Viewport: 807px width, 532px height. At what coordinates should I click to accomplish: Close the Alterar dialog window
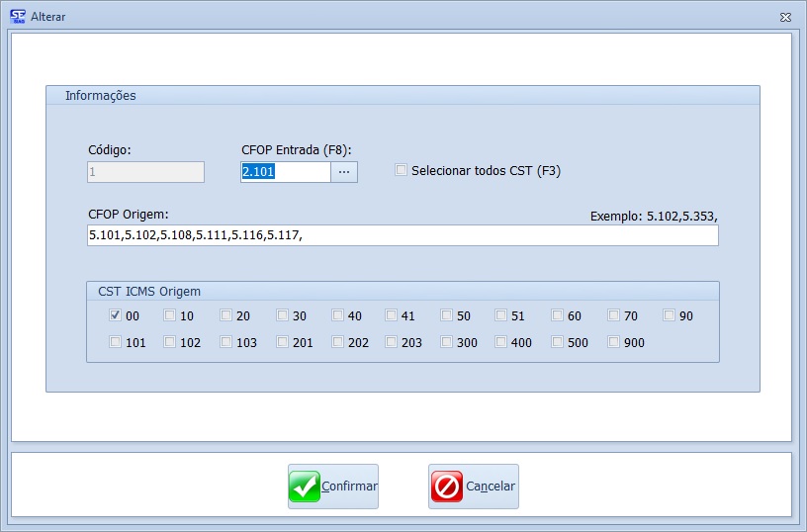point(785,18)
